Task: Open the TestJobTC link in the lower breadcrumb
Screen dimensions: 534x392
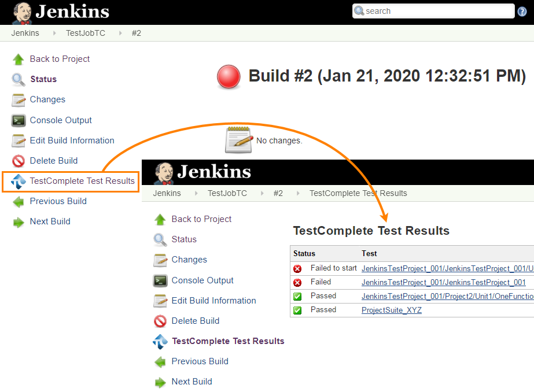Action: (x=227, y=193)
